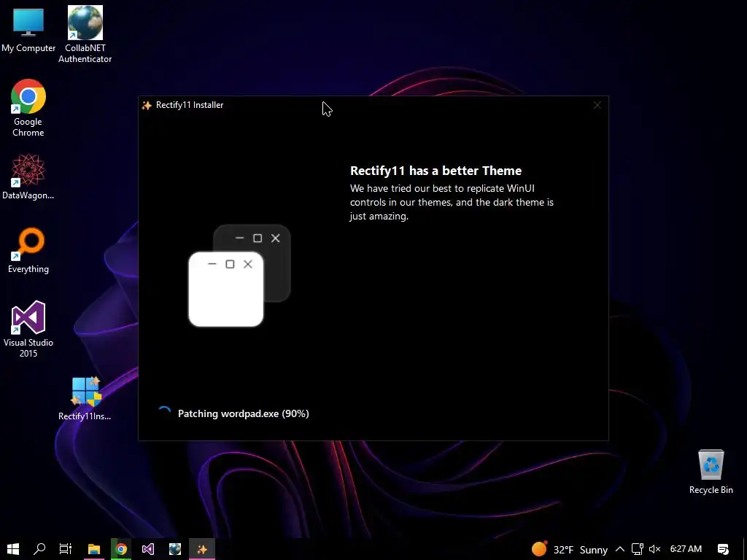
Task: Click the 'Rectify11 has a better Theme' heading
Action: 436,171
